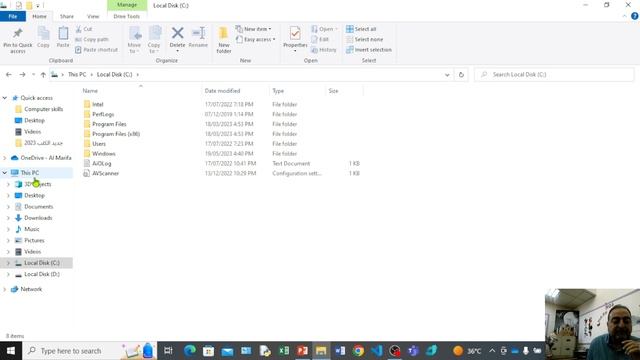Image resolution: width=640 pixels, height=360 pixels.
Task: Open PowerPoint from the taskbar
Action: (302, 351)
